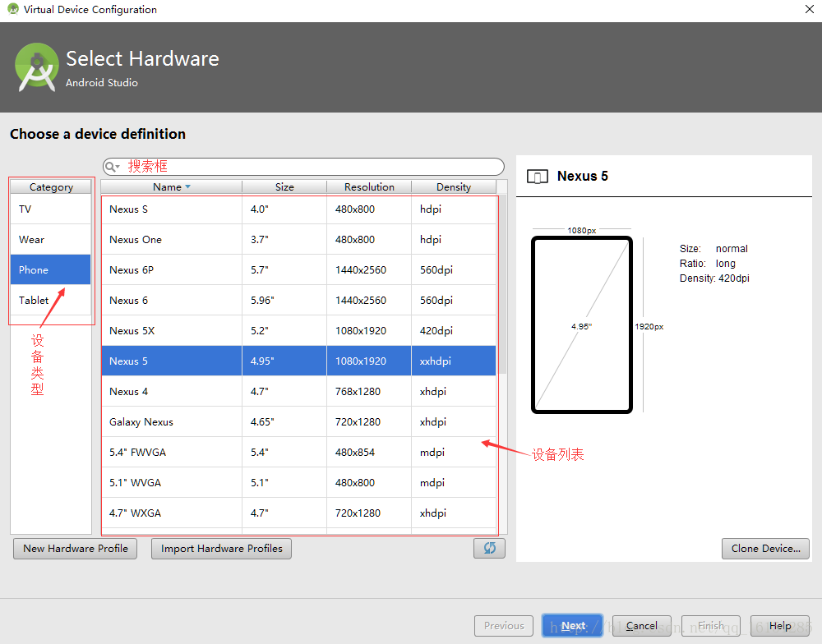Image resolution: width=822 pixels, height=644 pixels.
Task: Click the 5.96" size cell
Action: tap(284, 301)
